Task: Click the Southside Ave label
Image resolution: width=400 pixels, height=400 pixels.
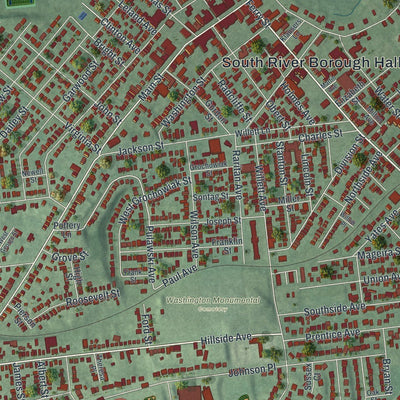Action: (x=335, y=309)
